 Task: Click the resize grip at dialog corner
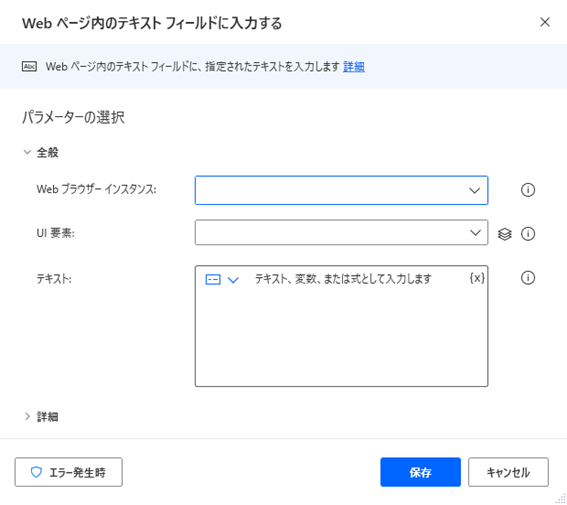[560, 498]
